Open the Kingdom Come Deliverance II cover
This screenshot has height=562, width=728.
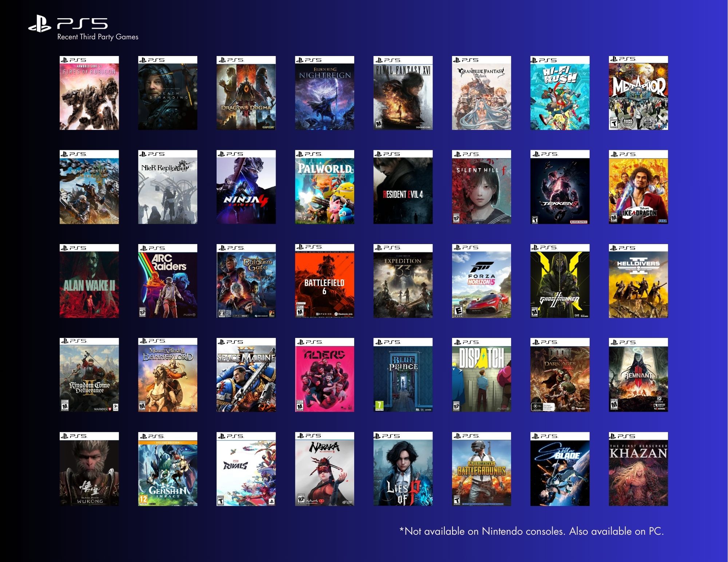tap(89, 375)
